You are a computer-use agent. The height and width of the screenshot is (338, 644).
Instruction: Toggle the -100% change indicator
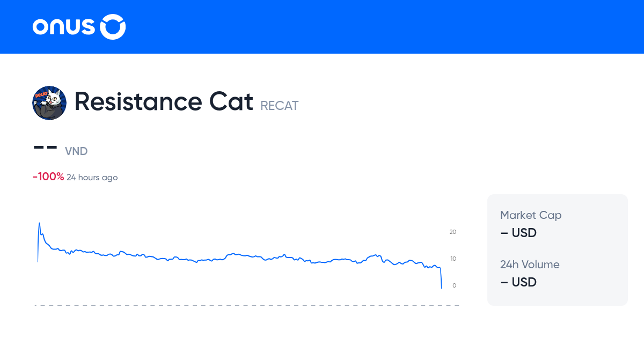pos(48,176)
